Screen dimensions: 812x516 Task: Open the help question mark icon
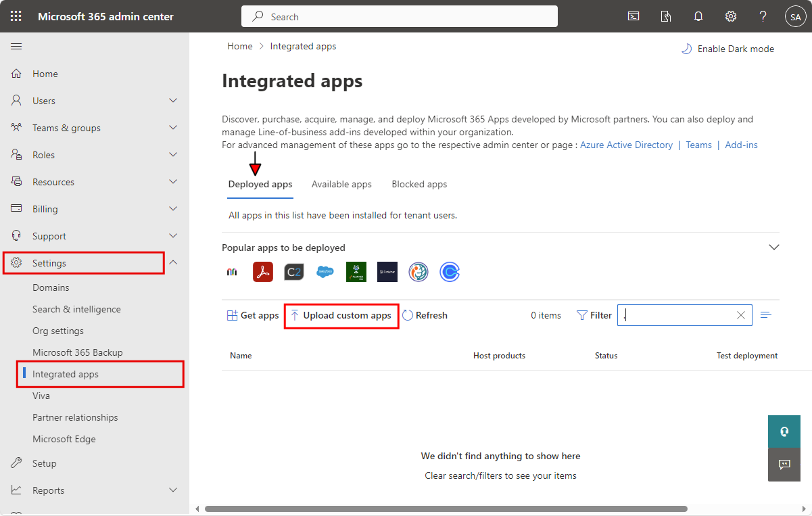pyautogui.click(x=763, y=16)
